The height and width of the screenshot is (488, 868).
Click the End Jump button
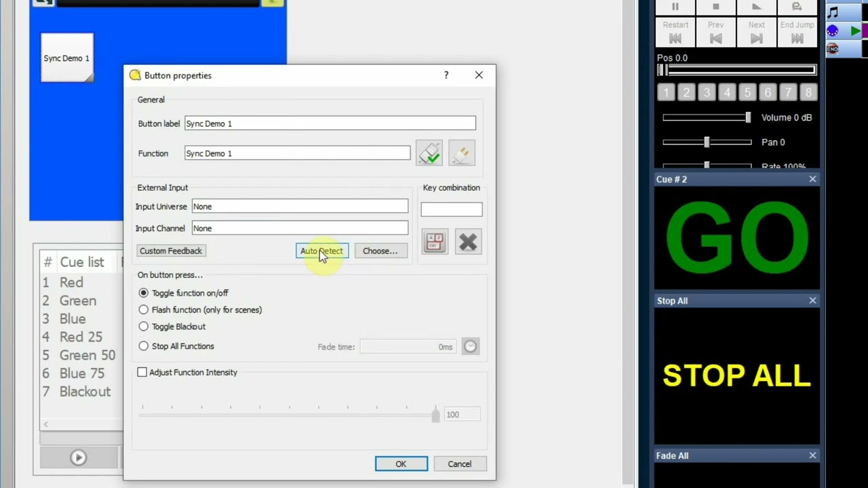pyautogui.click(x=797, y=33)
